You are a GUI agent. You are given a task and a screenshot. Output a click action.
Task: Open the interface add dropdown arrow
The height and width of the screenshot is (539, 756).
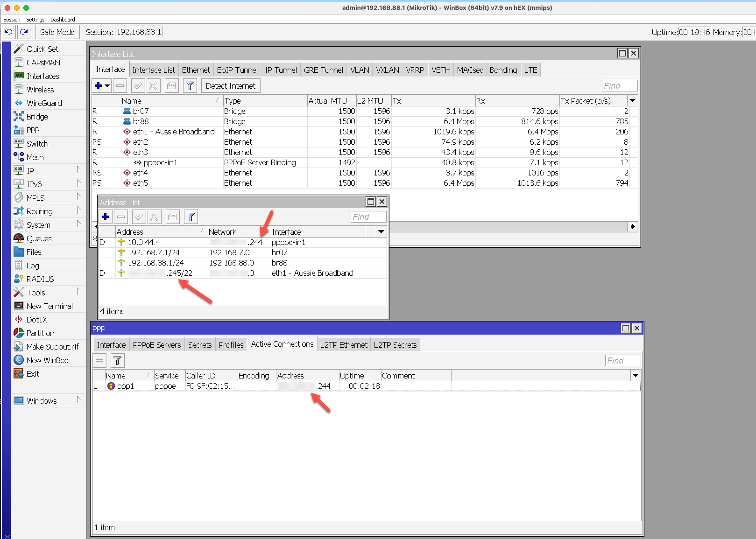(107, 85)
